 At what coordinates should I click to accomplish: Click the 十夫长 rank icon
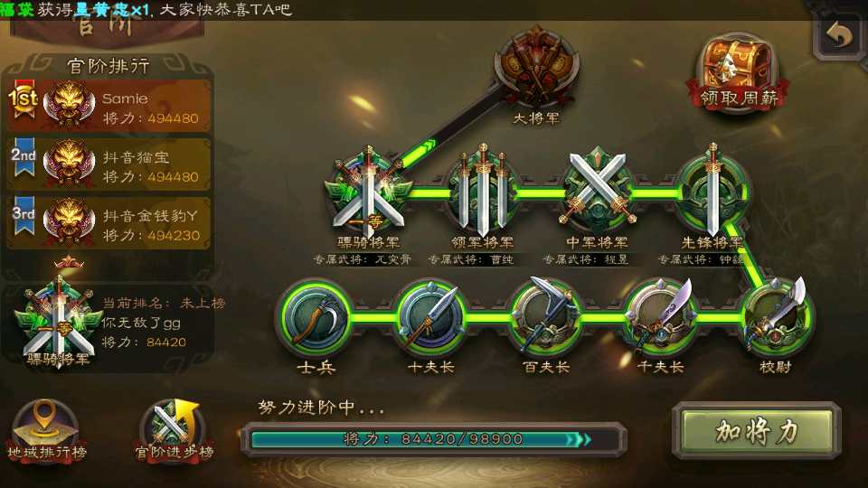(x=431, y=317)
